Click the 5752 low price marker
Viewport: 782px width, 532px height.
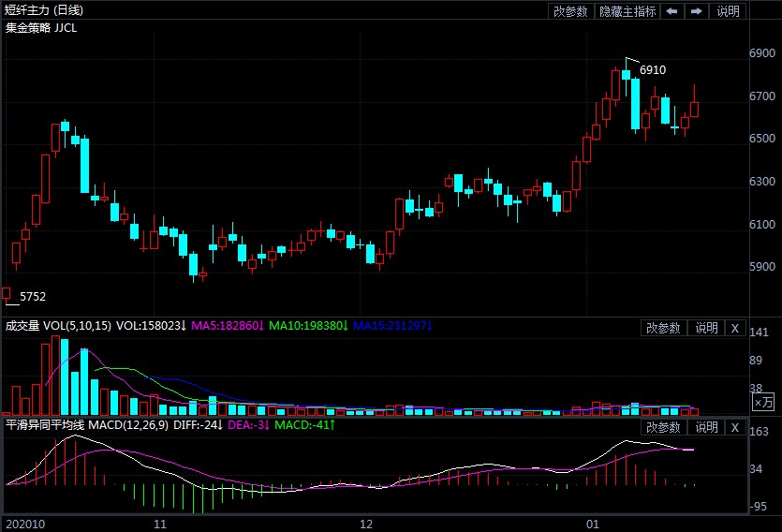33,296
